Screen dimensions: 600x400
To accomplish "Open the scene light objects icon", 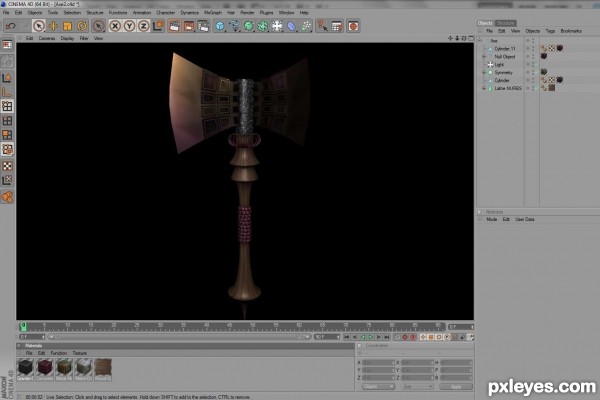I will 277,26.
